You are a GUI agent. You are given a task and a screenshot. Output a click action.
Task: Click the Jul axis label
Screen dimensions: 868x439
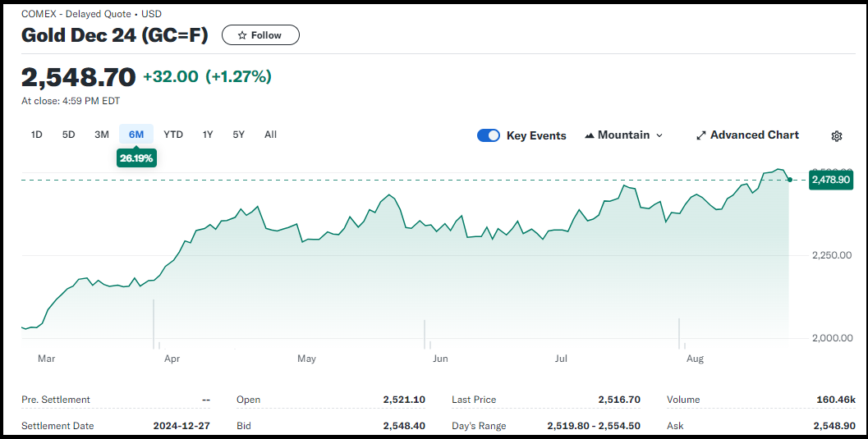click(x=561, y=359)
